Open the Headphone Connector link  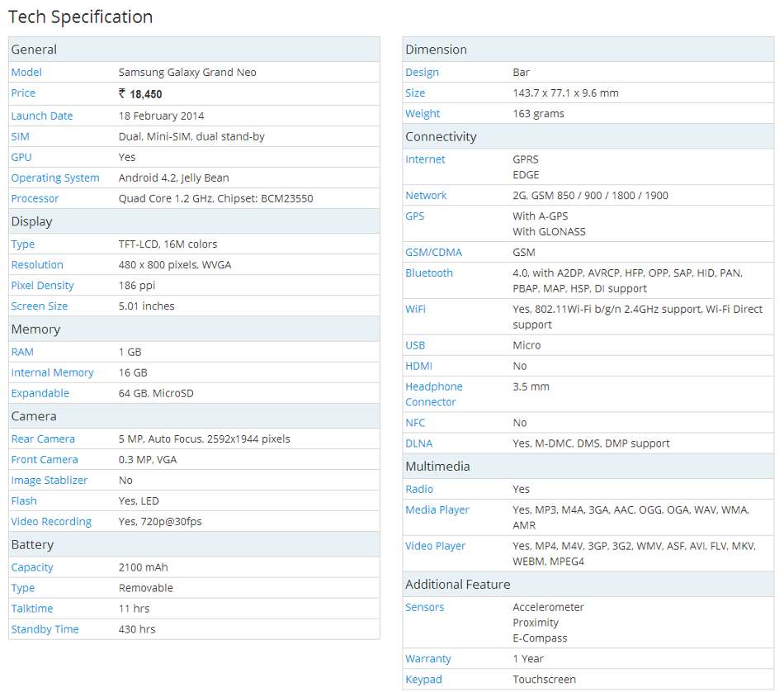434,394
